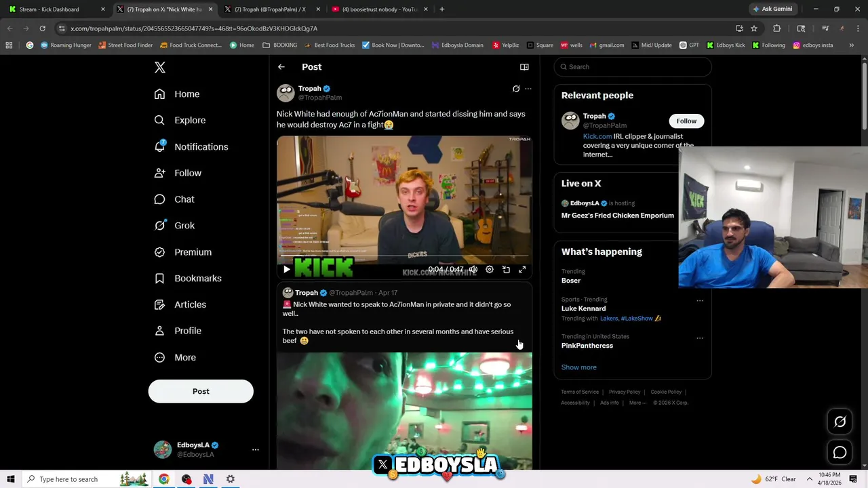Open trending topic Boser
The image size is (868, 488).
point(571,281)
